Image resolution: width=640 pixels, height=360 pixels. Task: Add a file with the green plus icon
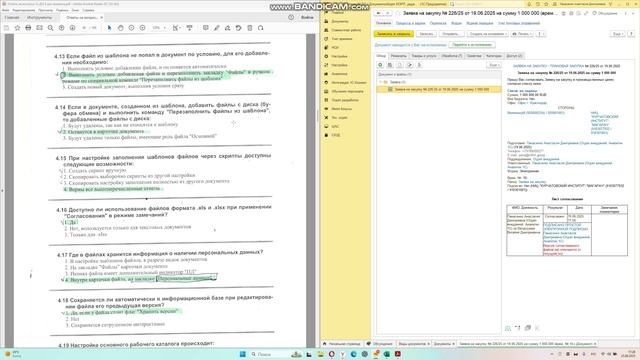tap(380, 65)
